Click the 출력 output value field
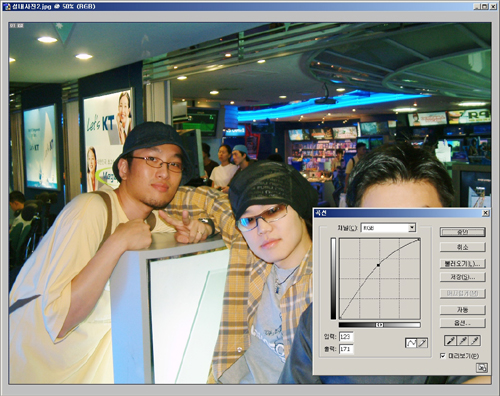 [x=346, y=349]
